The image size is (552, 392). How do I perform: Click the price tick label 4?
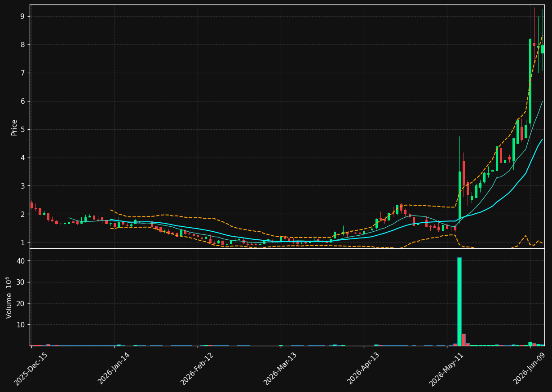(x=22, y=158)
